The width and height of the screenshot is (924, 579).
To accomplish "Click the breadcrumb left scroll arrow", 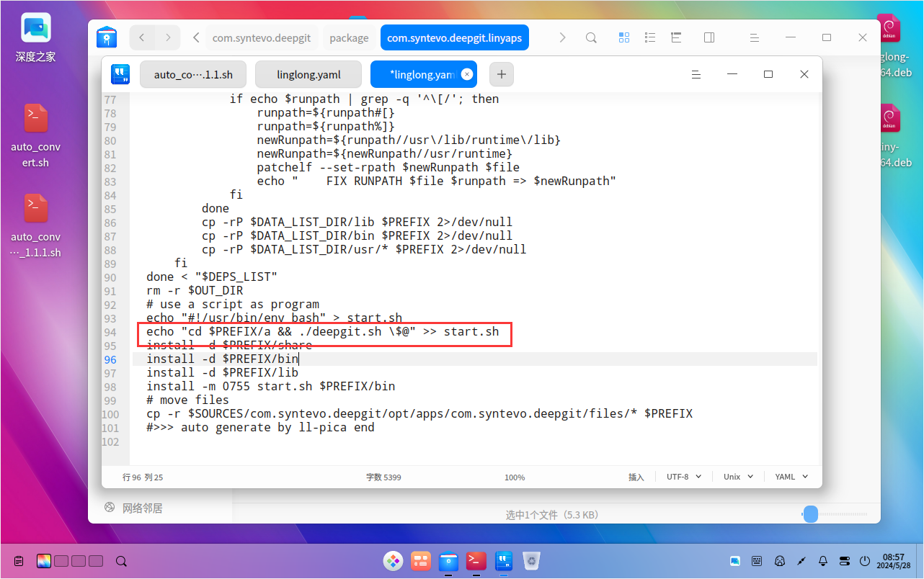I will click(x=196, y=37).
